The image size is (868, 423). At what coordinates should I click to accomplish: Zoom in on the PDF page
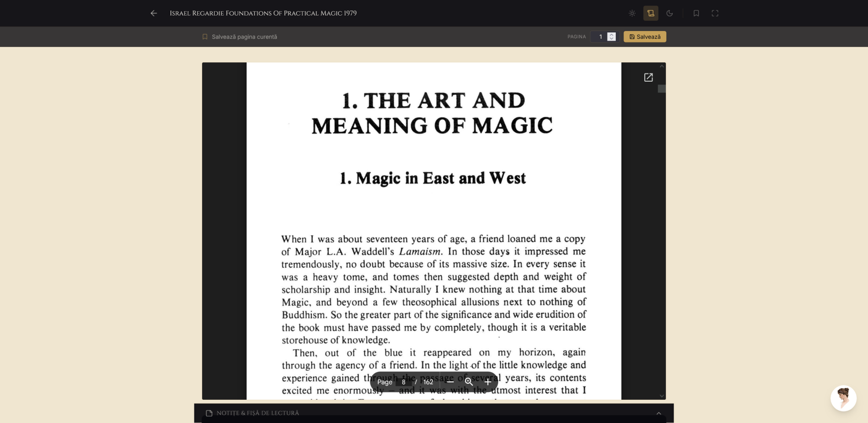pos(488,382)
